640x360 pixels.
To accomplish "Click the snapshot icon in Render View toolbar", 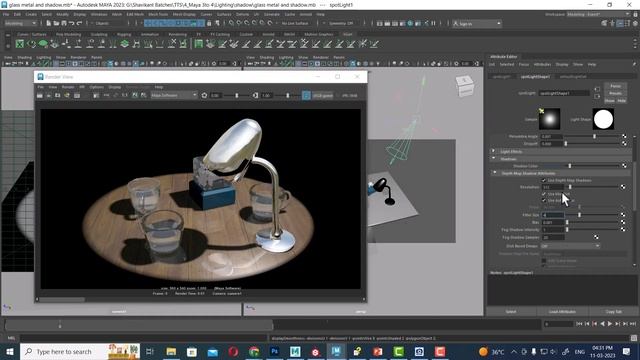I will coord(58,95).
